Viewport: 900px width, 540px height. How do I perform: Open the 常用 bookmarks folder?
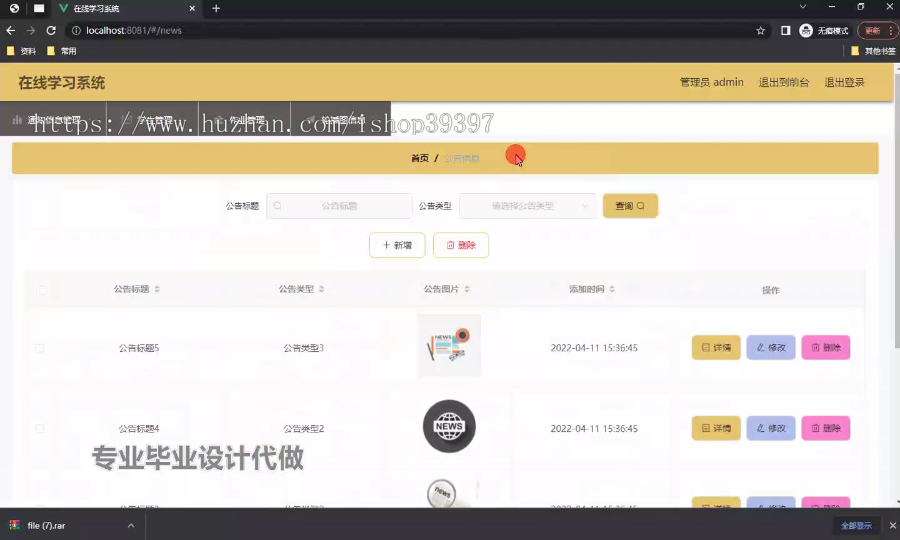click(x=61, y=51)
